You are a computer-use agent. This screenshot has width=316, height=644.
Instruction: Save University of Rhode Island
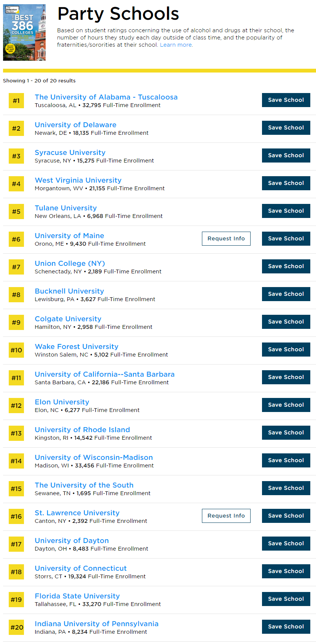click(x=286, y=432)
